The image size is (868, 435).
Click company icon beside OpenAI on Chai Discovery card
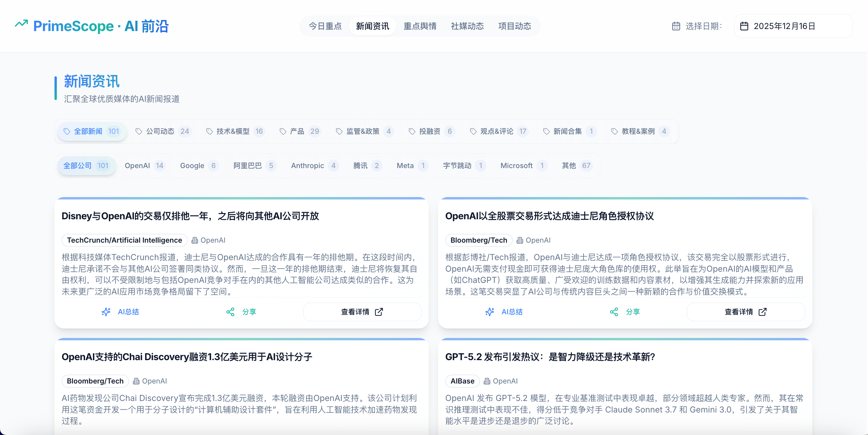point(136,381)
